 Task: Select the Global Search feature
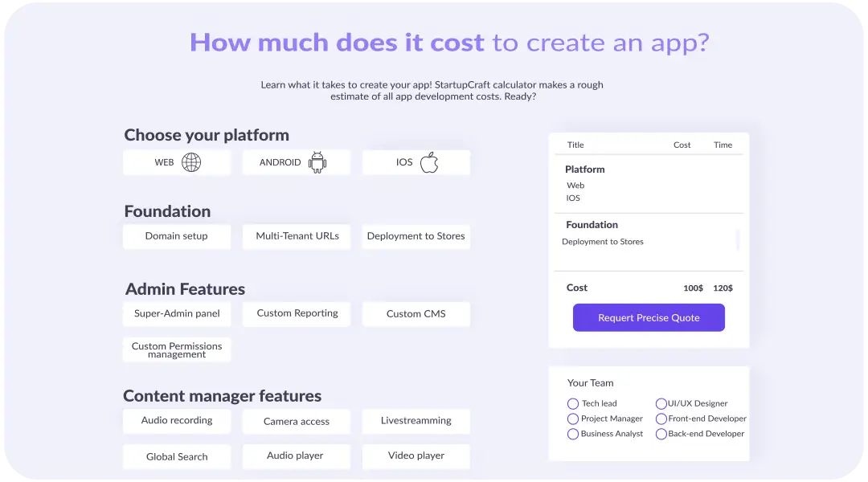[177, 457]
